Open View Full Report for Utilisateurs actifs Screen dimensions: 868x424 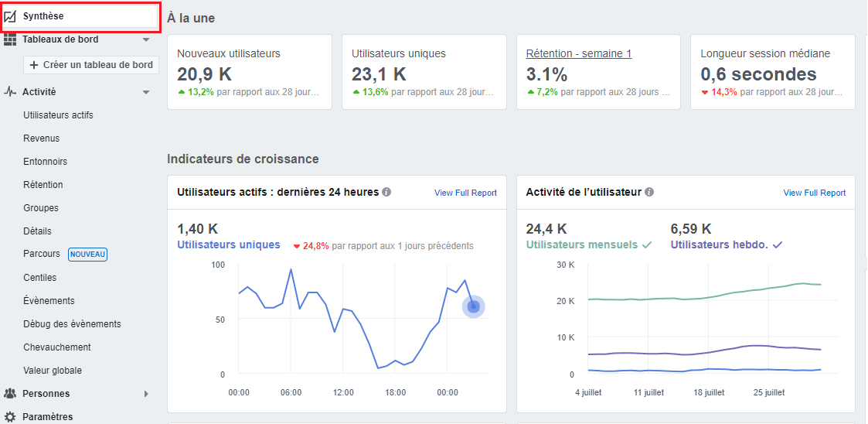(x=465, y=193)
